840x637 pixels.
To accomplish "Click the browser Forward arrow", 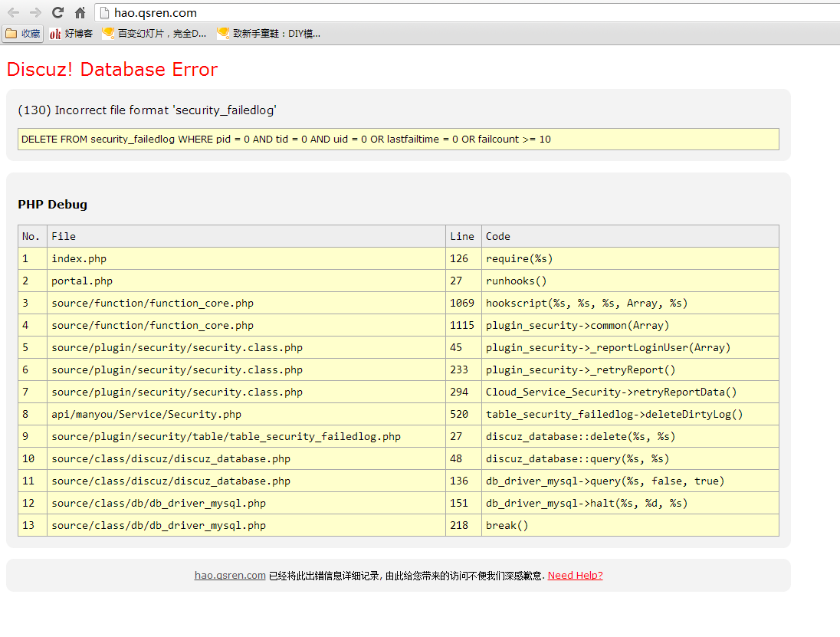I will pyautogui.click(x=35, y=12).
